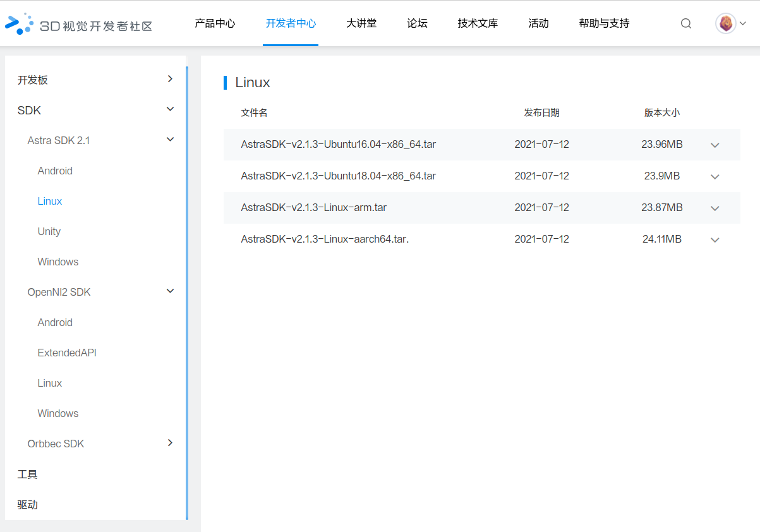The image size is (760, 532).
Task: Expand the Orbbec SDK group
Action: pyautogui.click(x=169, y=443)
